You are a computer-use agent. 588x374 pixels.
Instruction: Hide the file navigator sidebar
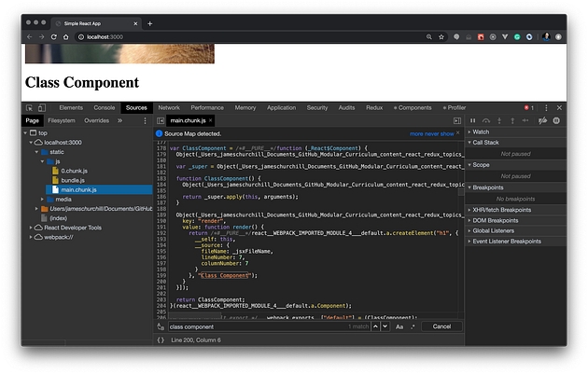161,120
